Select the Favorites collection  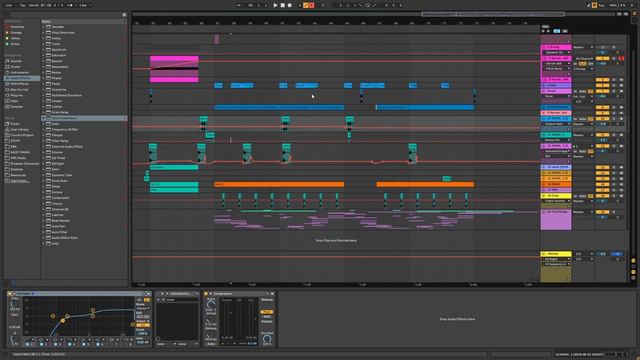[x=17, y=27]
